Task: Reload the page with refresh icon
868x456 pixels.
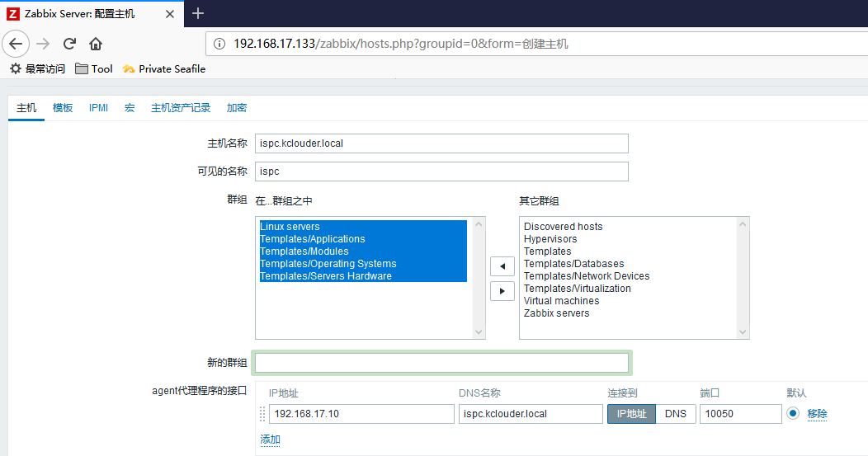Action: 69,44
